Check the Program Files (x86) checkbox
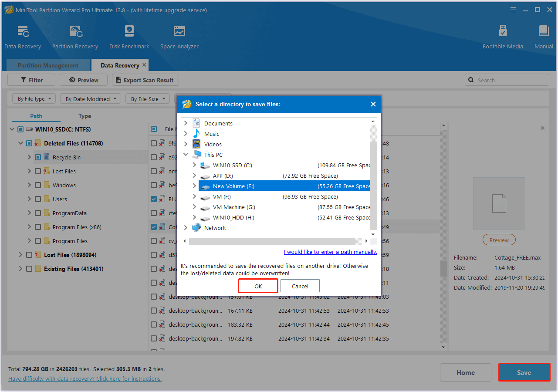This screenshot has height=392, width=558. coord(38,227)
